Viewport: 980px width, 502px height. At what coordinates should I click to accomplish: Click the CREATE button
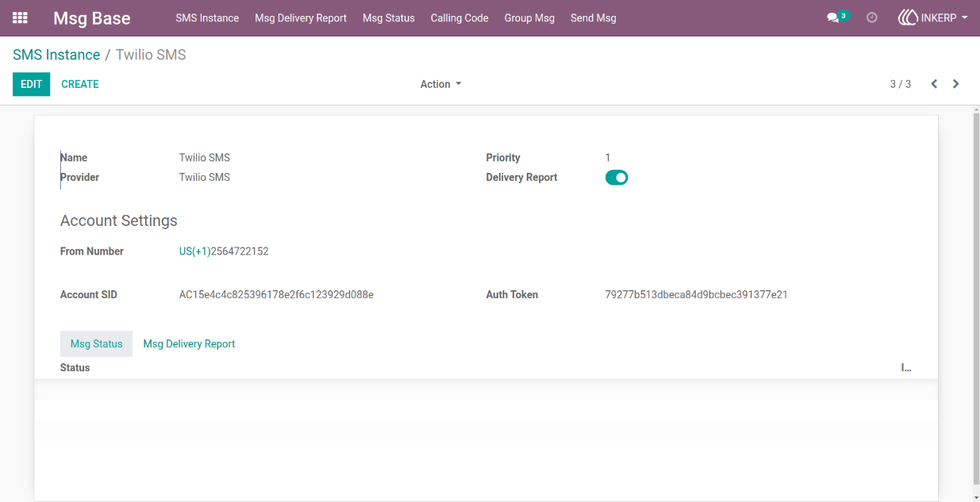click(x=80, y=84)
